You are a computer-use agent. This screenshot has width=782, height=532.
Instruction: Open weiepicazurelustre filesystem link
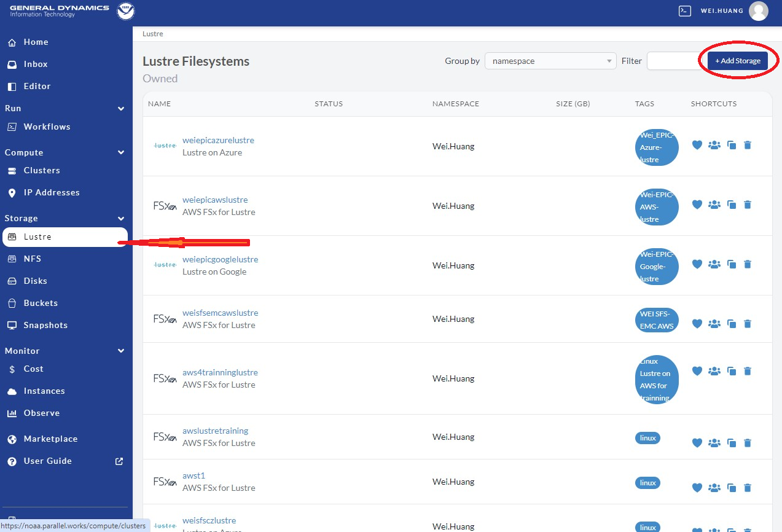(218, 140)
